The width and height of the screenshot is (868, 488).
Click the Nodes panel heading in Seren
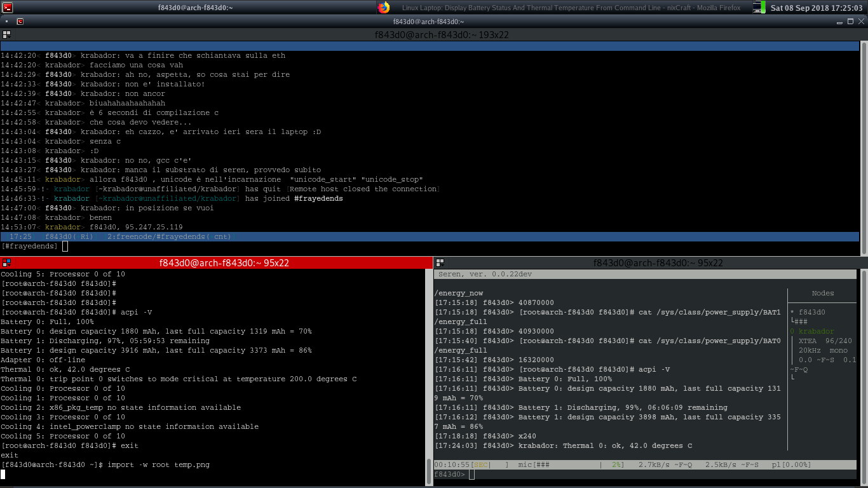coord(822,294)
